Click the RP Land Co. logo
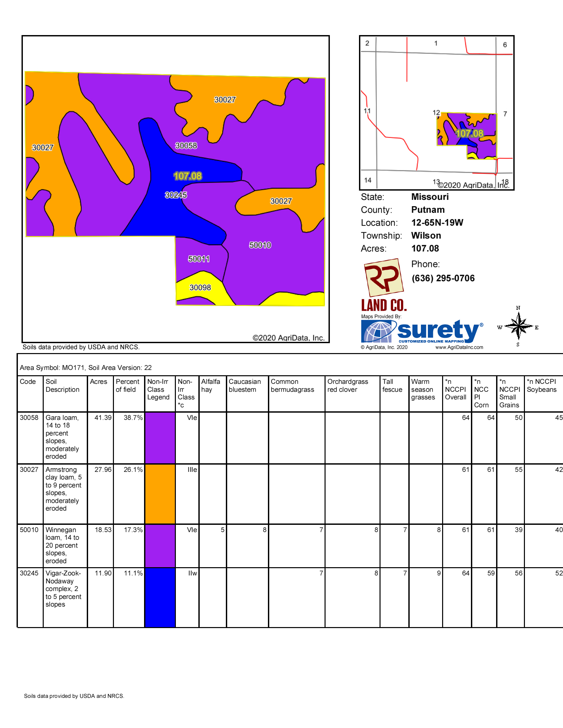The height and width of the screenshot is (728, 563). (384, 285)
